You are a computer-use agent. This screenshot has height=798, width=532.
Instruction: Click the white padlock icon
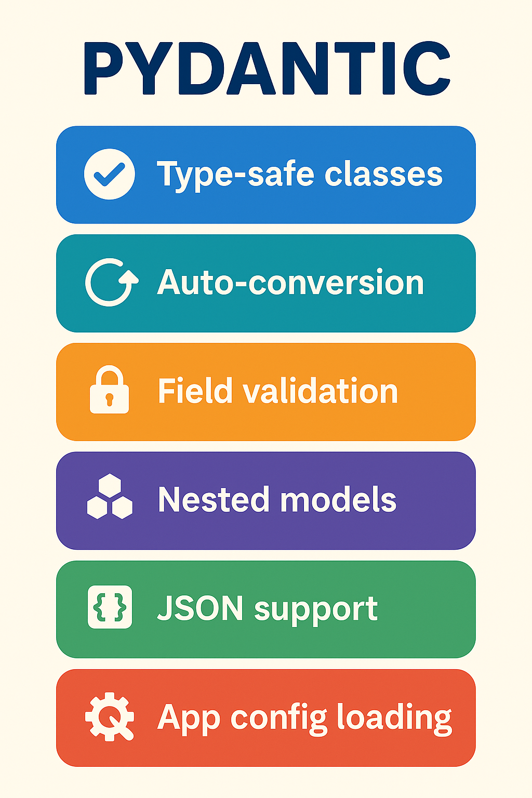coord(109,390)
